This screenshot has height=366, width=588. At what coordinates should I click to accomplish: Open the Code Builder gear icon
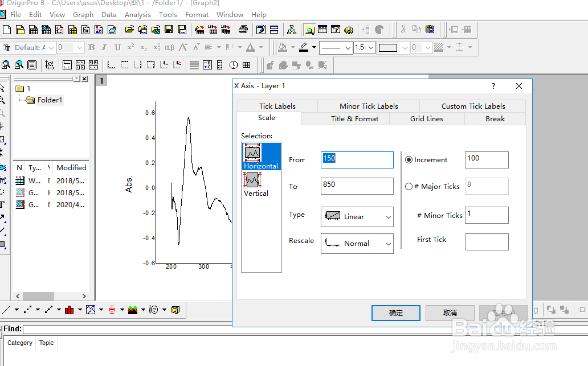pyautogui.click(x=349, y=30)
